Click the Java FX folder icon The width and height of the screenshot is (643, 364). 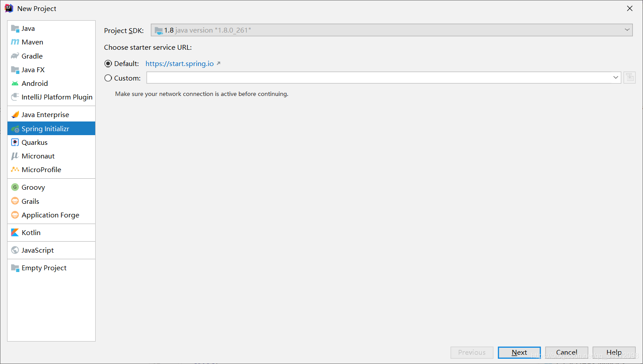[15, 70]
